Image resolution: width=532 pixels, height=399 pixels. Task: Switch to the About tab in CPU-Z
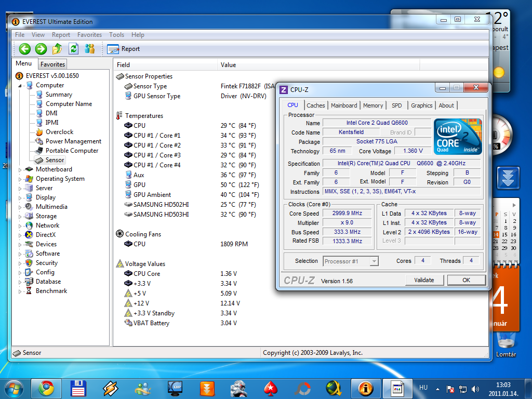446,105
